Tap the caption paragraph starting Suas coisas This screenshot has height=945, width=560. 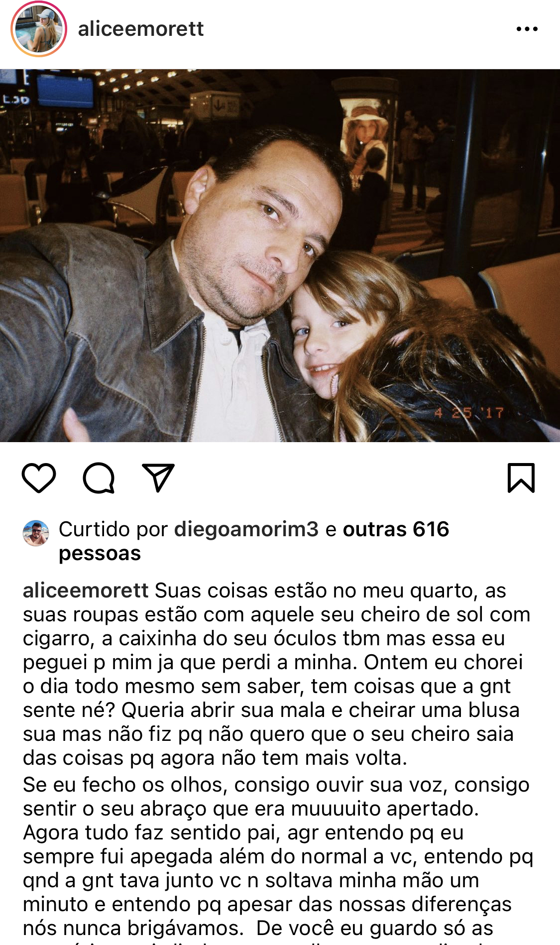point(277,674)
